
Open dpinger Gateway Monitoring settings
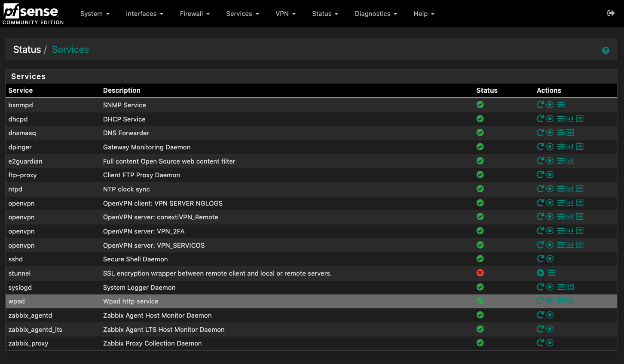click(x=561, y=146)
